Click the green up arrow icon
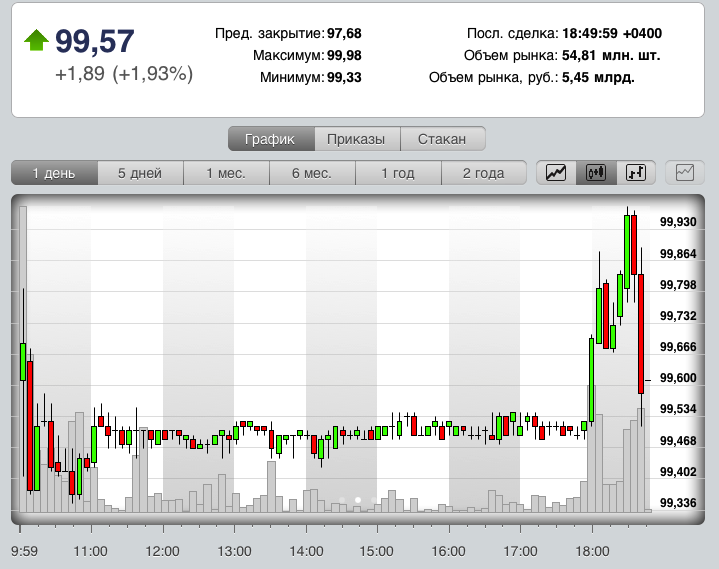Image resolution: width=719 pixels, height=569 pixels. (36, 41)
